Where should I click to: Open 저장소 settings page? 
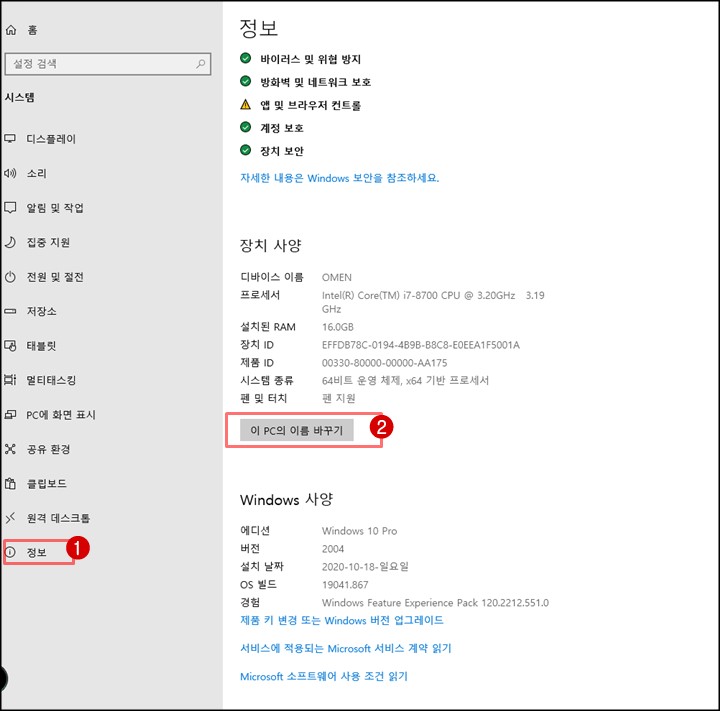[x=41, y=311]
